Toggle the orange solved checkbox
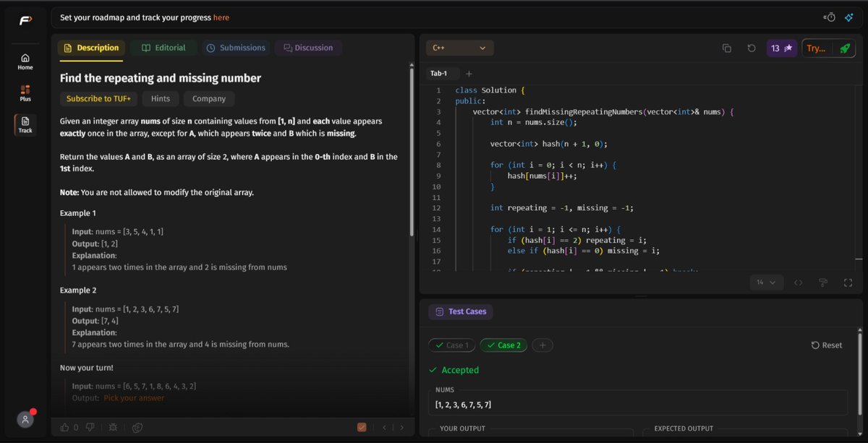The height and width of the screenshot is (443, 868). (x=362, y=427)
